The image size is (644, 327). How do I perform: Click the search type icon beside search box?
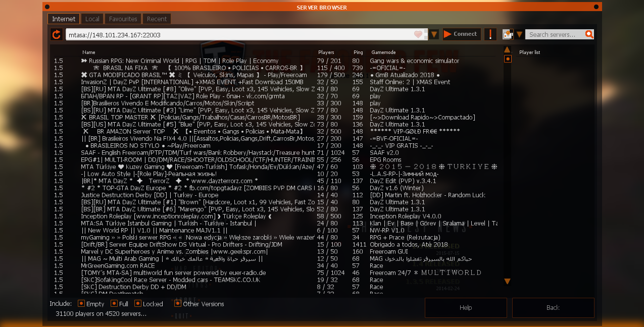click(x=508, y=34)
